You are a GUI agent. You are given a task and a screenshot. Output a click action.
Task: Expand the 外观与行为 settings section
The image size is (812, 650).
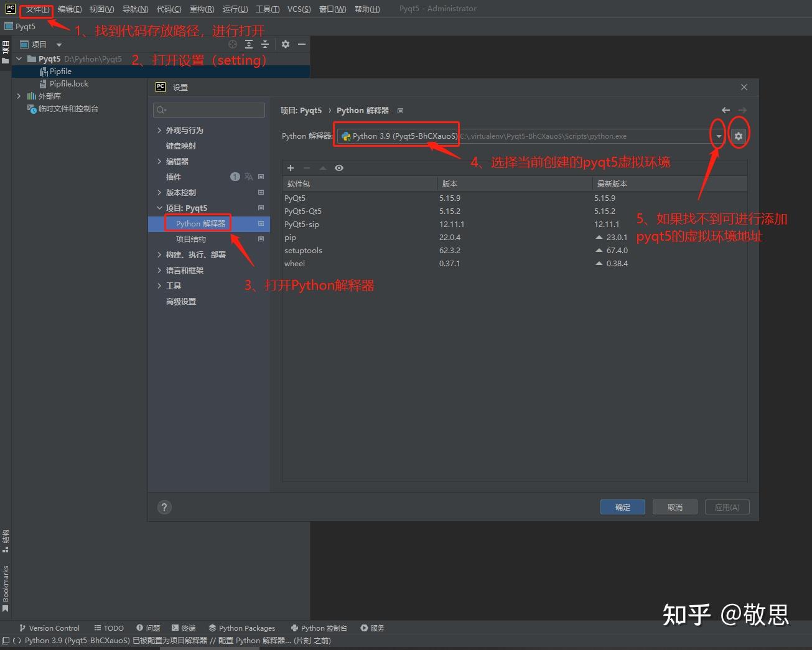pos(160,130)
